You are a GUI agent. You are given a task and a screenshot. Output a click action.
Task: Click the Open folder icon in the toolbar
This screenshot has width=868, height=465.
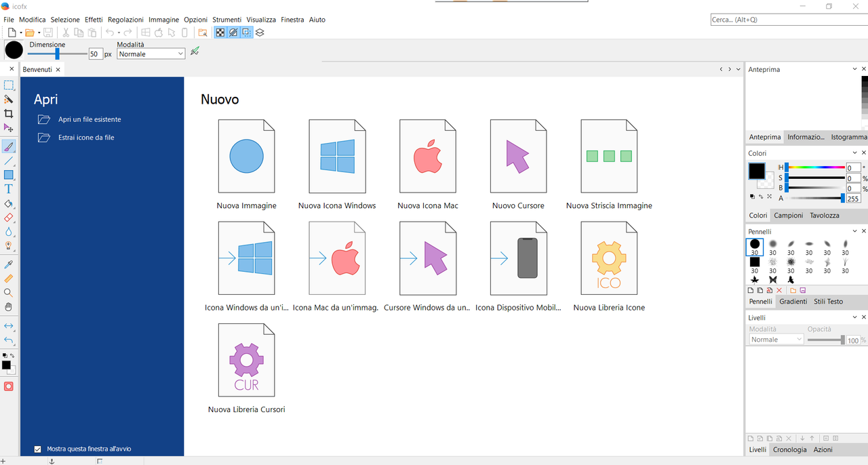point(29,33)
